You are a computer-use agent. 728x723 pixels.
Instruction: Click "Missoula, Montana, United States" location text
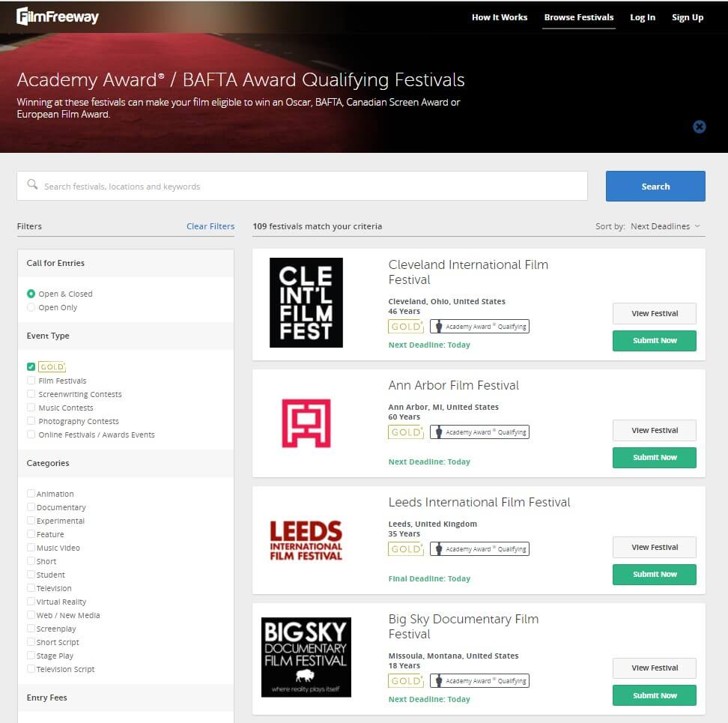[x=454, y=656]
